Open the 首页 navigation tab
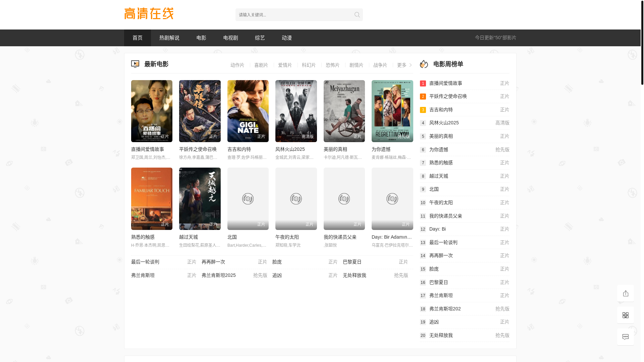 138,38
